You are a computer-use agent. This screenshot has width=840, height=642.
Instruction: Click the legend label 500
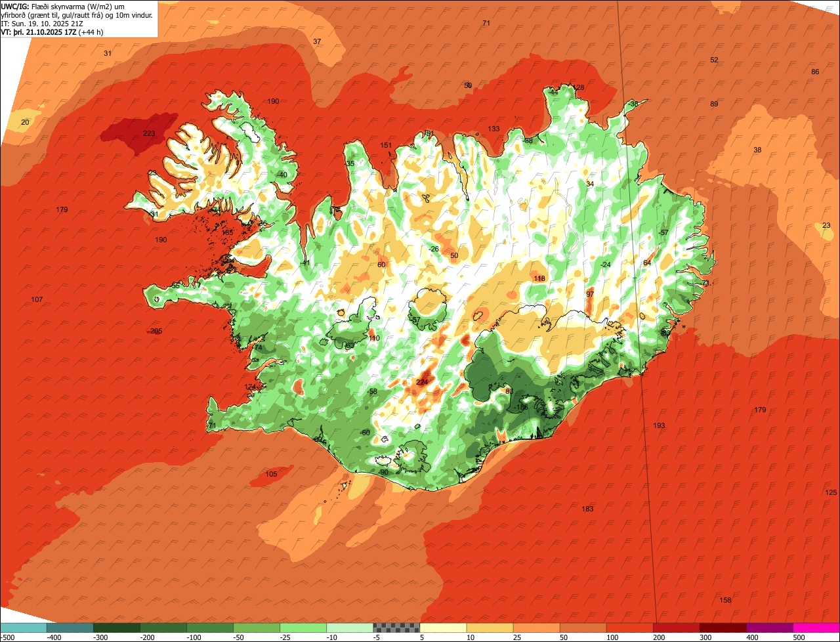799,637
